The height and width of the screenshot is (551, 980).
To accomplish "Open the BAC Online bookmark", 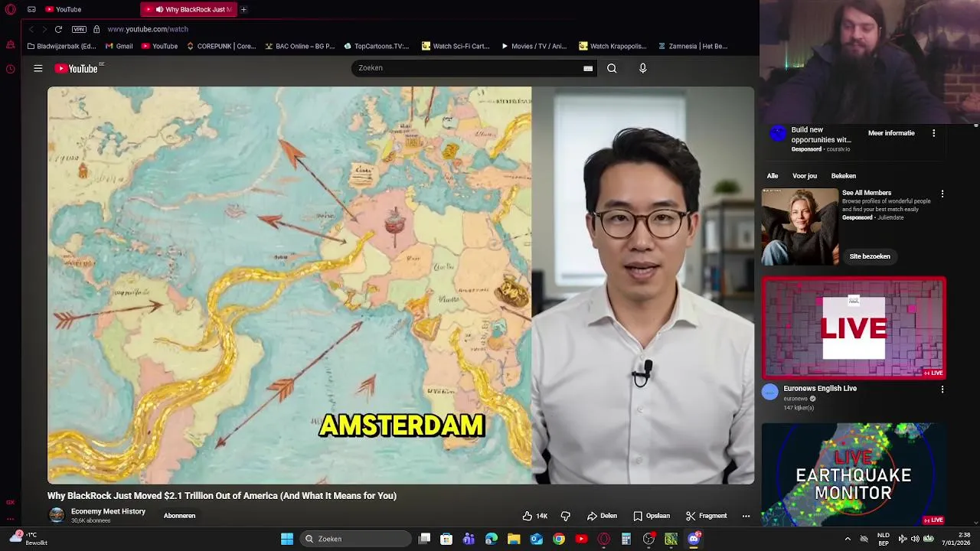I will 300,46.
